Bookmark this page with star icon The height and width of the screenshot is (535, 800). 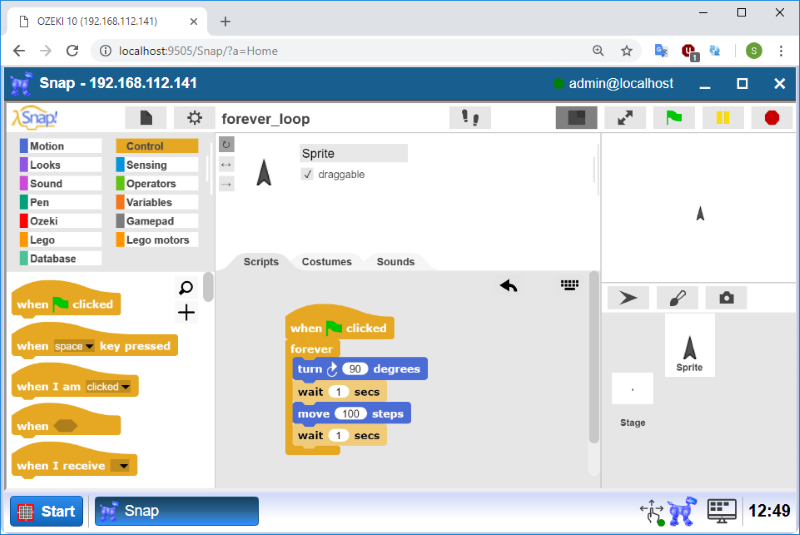click(x=627, y=50)
